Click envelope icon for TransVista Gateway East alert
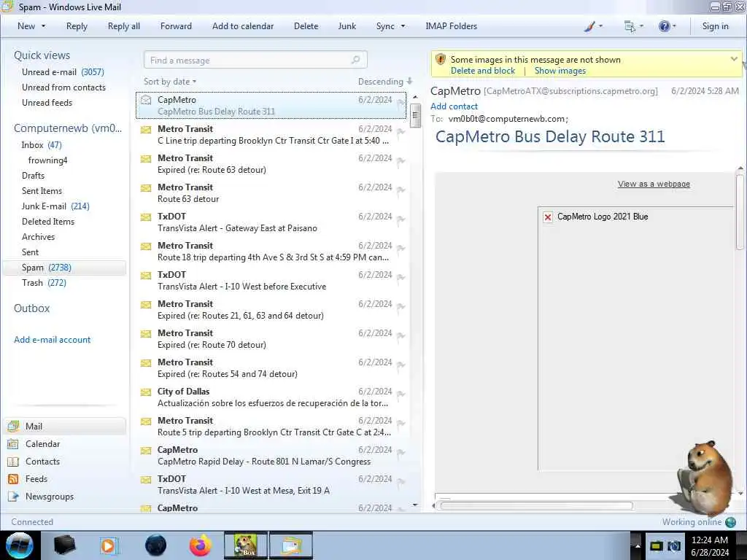 [x=146, y=217]
